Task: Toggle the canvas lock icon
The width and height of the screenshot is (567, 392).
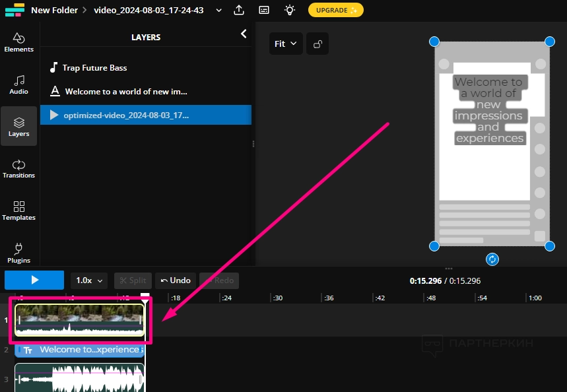Action: (x=317, y=44)
